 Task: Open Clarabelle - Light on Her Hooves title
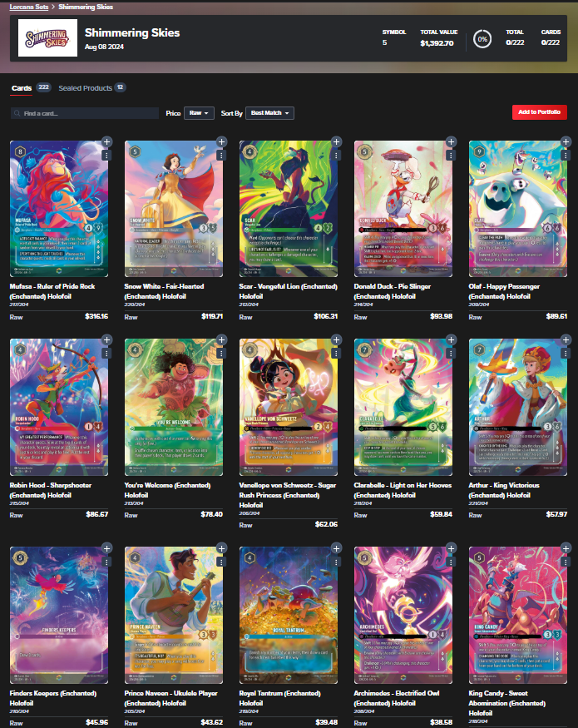(x=403, y=490)
